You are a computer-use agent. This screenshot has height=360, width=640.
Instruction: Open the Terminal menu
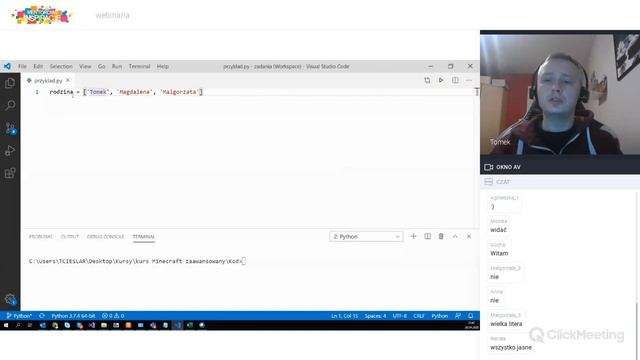tap(139, 66)
